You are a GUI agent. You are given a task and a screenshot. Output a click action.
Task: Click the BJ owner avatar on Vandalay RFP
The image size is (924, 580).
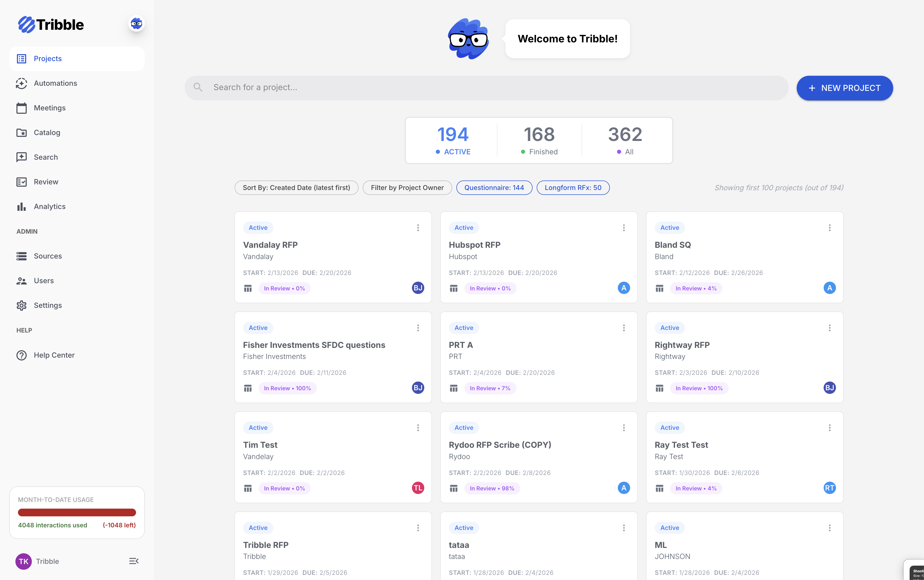418,288
